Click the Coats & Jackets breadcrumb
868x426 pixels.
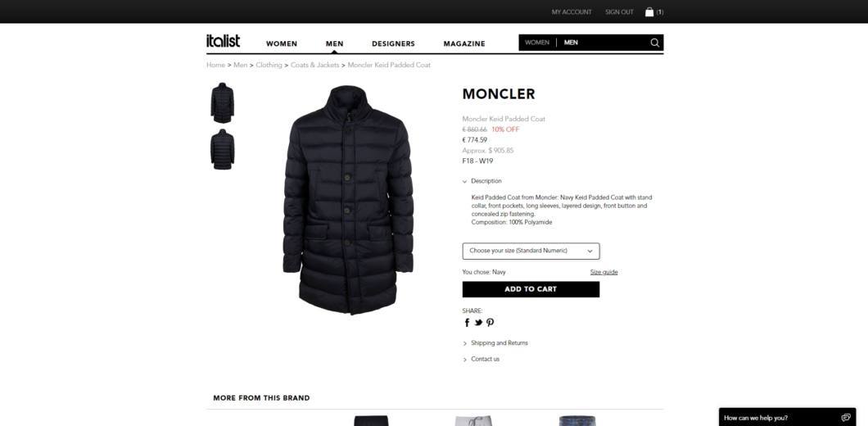coord(314,65)
